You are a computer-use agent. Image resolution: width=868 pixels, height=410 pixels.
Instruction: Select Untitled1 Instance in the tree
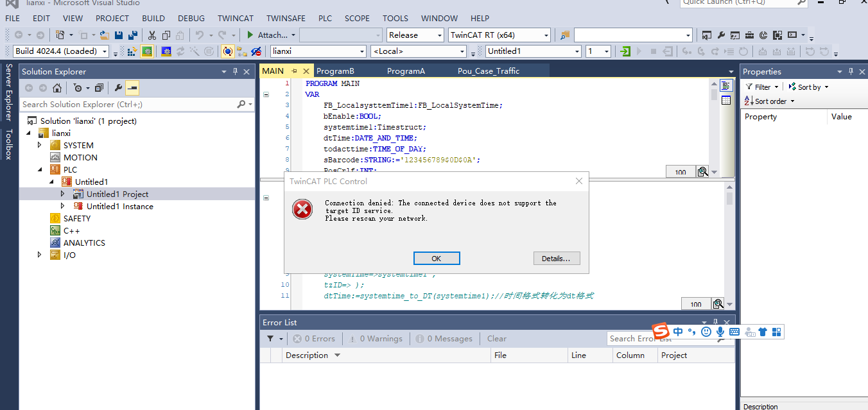click(119, 207)
